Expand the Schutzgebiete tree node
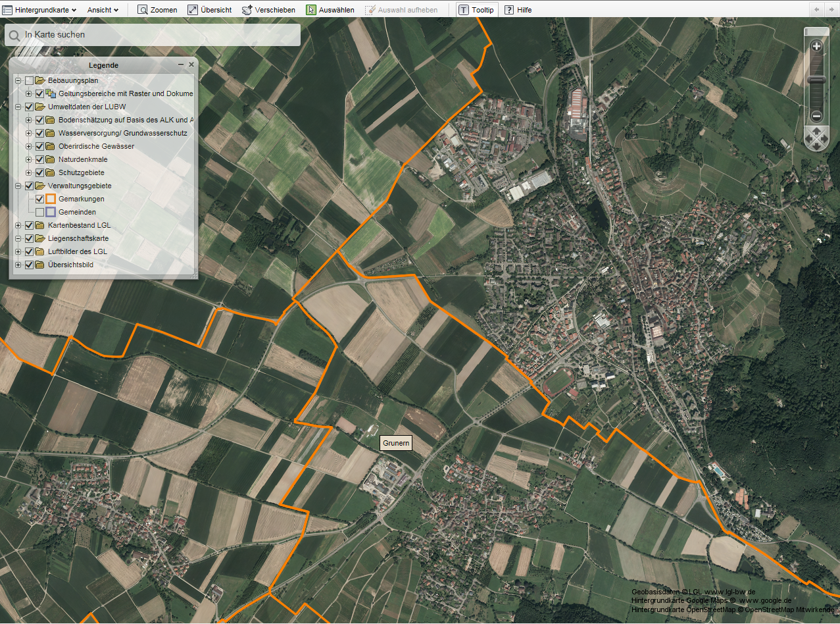The height and width of the screenshot is (624, 840). pos(28,172)
